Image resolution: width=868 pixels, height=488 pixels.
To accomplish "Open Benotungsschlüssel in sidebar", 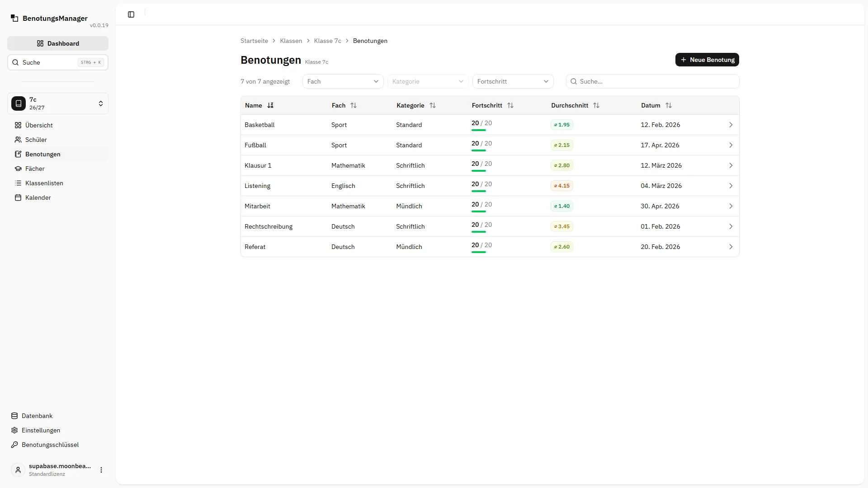I will [58, 445].
